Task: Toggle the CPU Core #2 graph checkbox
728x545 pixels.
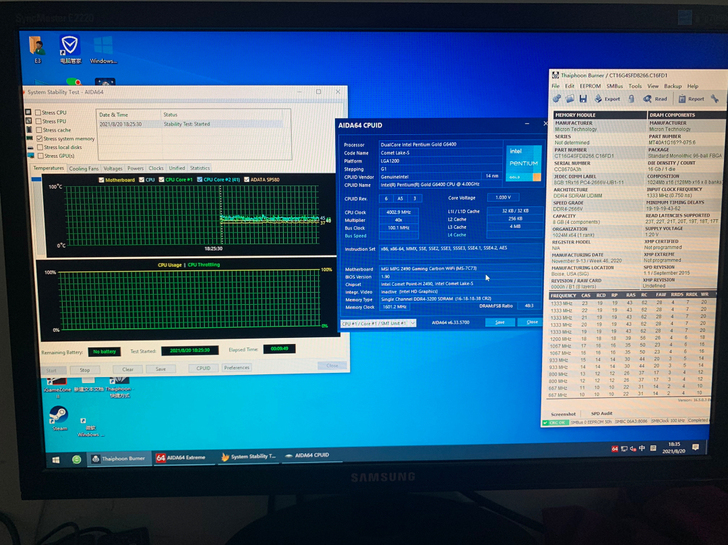Action: 200,179
